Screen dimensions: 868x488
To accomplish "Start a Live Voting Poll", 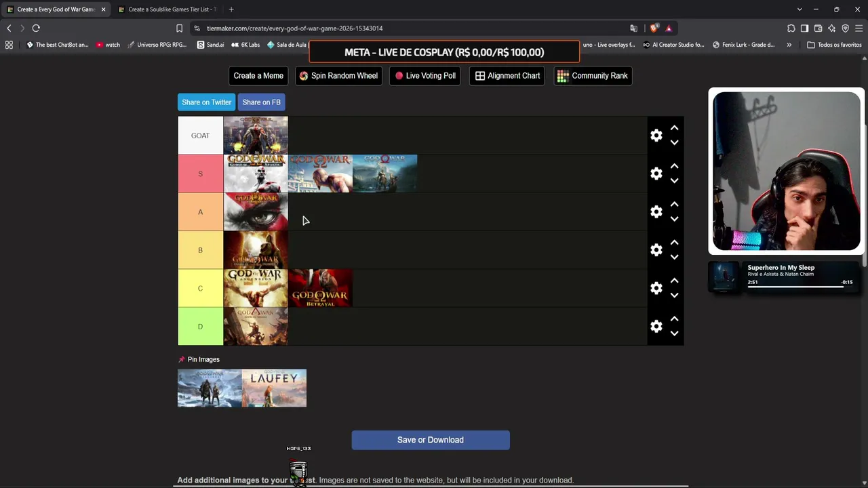I will coord(425,76).
